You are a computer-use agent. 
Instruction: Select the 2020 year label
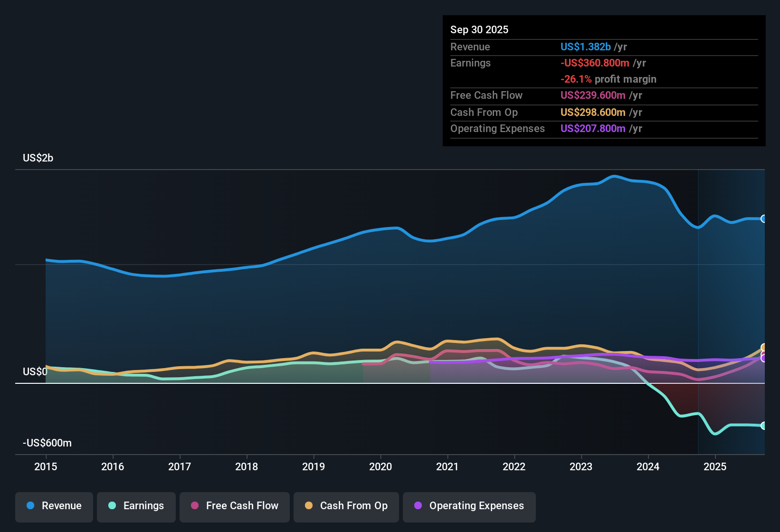[x=380, y=467]
